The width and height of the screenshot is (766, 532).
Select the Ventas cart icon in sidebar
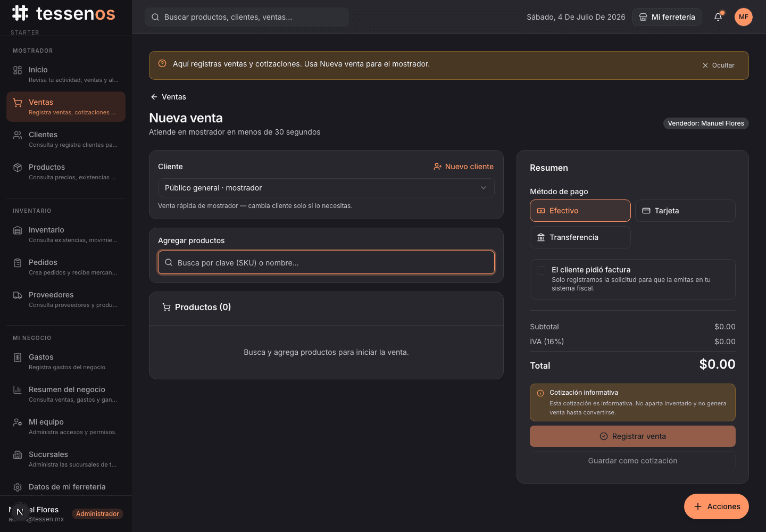coord(18,103)
